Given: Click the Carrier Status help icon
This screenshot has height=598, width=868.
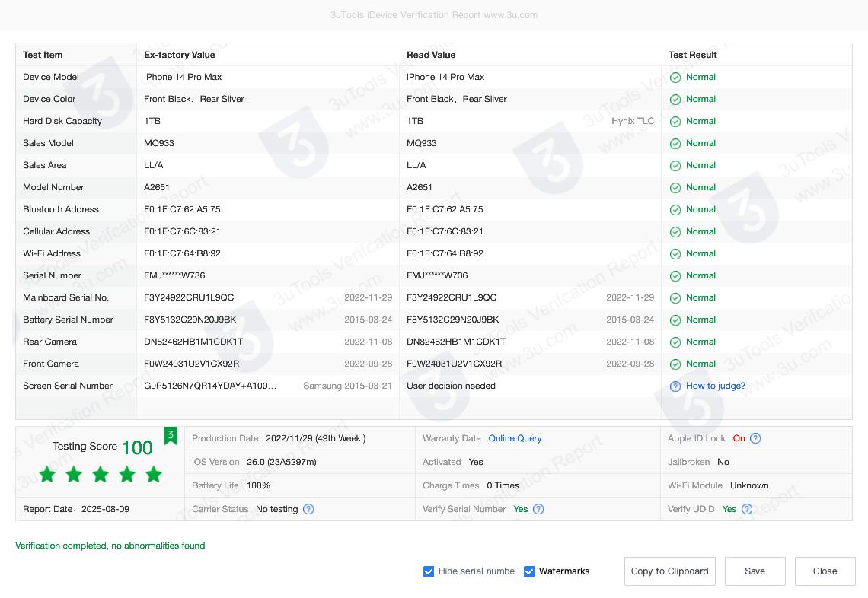Looking at the screenshot, I should coord(308,509).
